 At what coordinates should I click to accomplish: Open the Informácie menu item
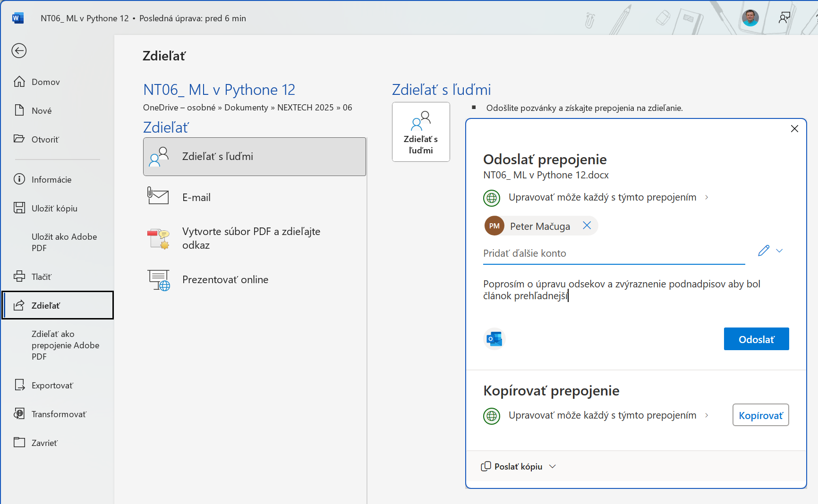(x=51, y=179)
